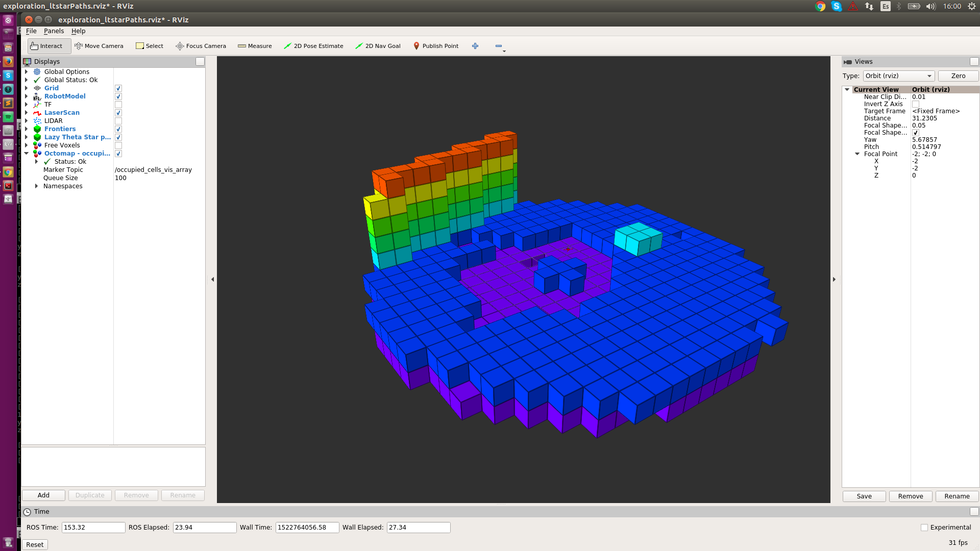Click the RobotModel display icon
Screen dimensions: 980x551
click(x=37, y=96)
